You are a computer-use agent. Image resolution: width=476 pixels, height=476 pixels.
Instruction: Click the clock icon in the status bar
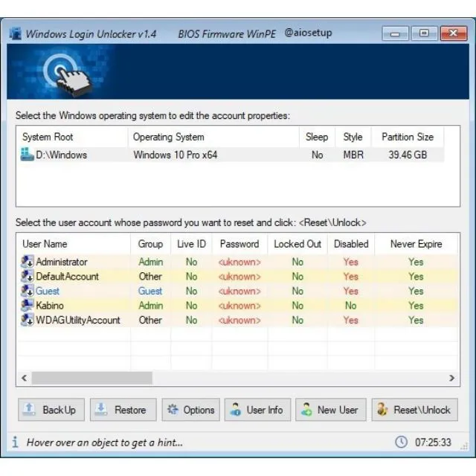click(402, 442)
